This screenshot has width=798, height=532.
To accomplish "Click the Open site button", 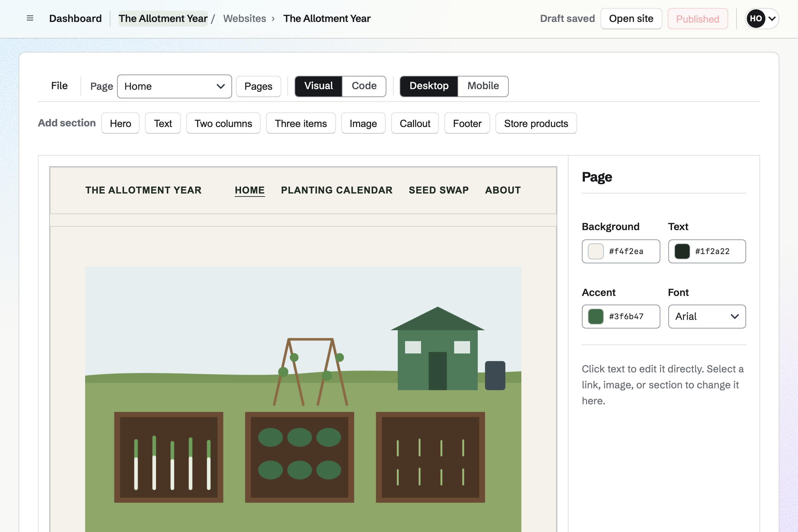I will (631, 19).
